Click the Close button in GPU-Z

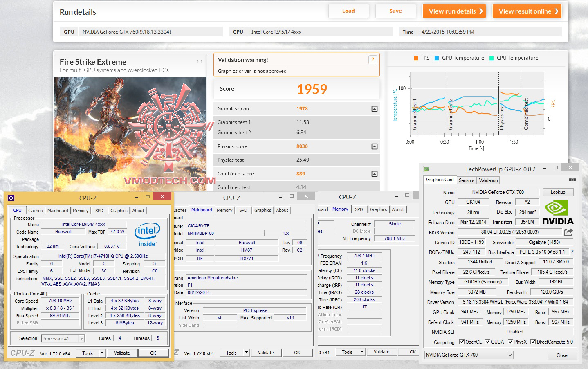coord(562,355)
